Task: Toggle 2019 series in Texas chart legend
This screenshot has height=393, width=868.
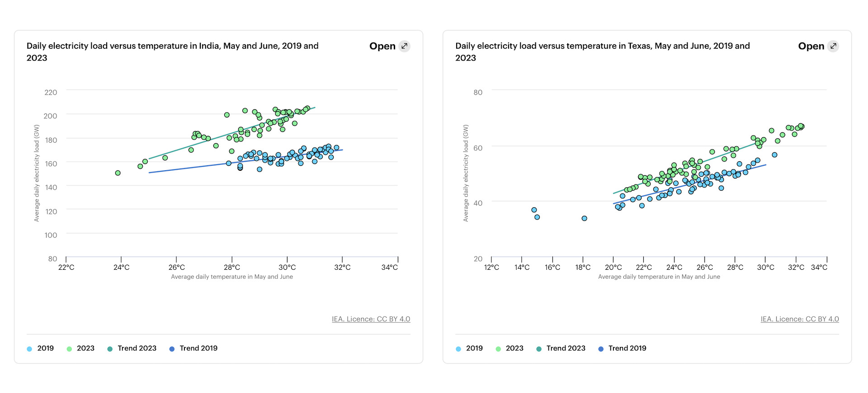Action: tap(474, 348)
